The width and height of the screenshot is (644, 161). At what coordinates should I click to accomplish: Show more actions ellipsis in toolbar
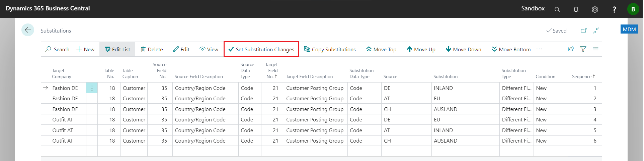coord(539,49)
